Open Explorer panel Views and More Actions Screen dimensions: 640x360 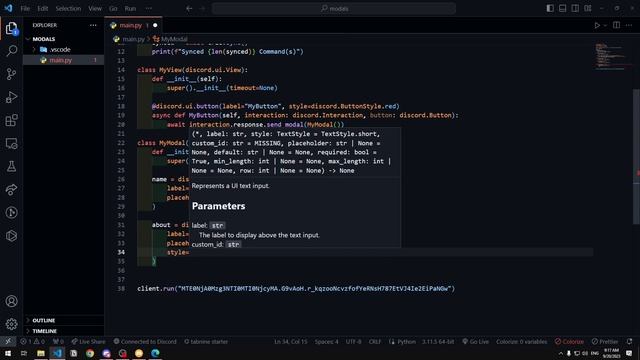[x=93, y=25]
